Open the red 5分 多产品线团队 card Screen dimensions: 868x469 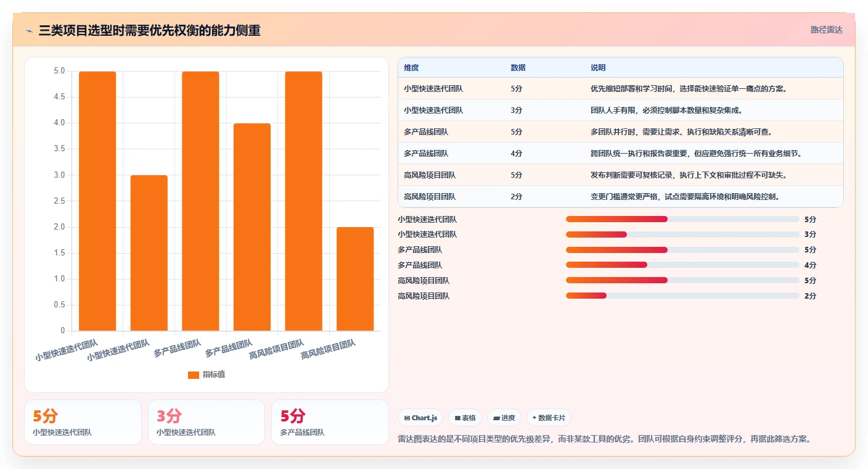pyautogui.click(x=330, y=422)
